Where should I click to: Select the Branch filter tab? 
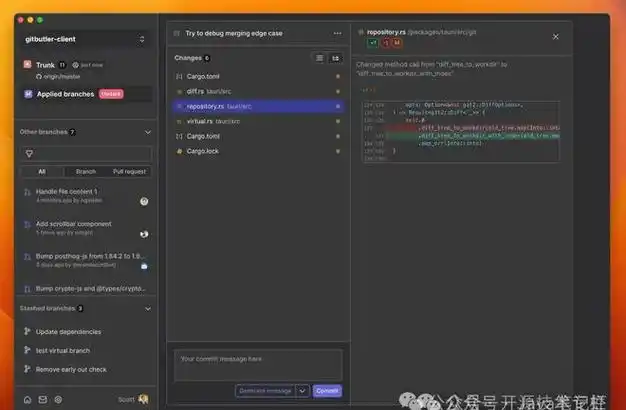click(86, 171)
